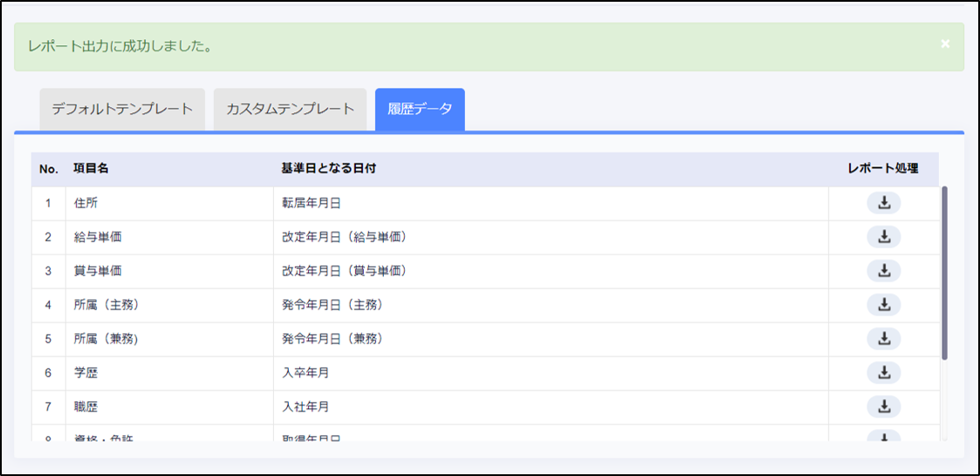Select the 履歴データ tab

(420, 110)
